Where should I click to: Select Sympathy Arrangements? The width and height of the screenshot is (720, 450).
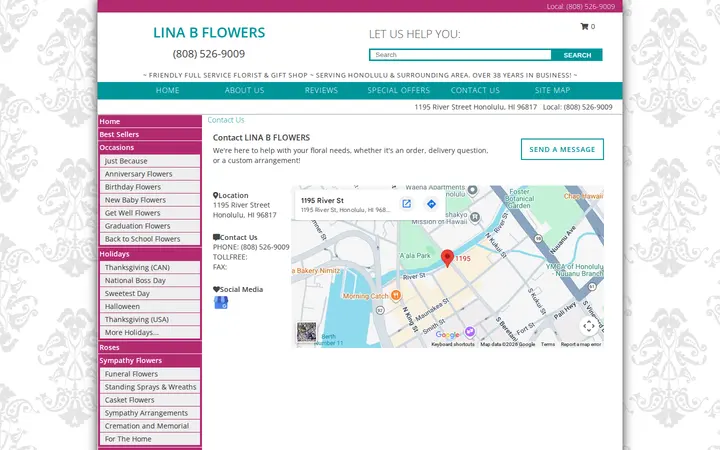[150, 413]
